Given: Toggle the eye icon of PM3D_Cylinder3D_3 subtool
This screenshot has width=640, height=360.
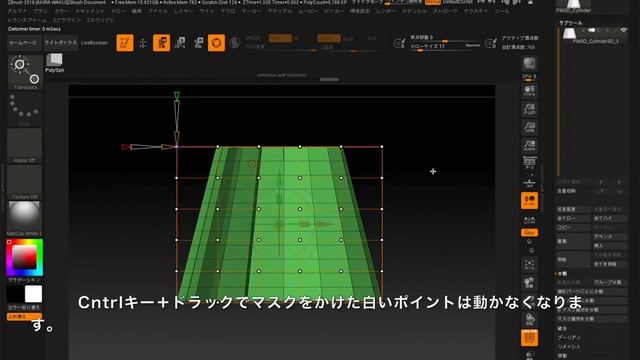Looking at the screenshot, I should (x=623, y=30).
